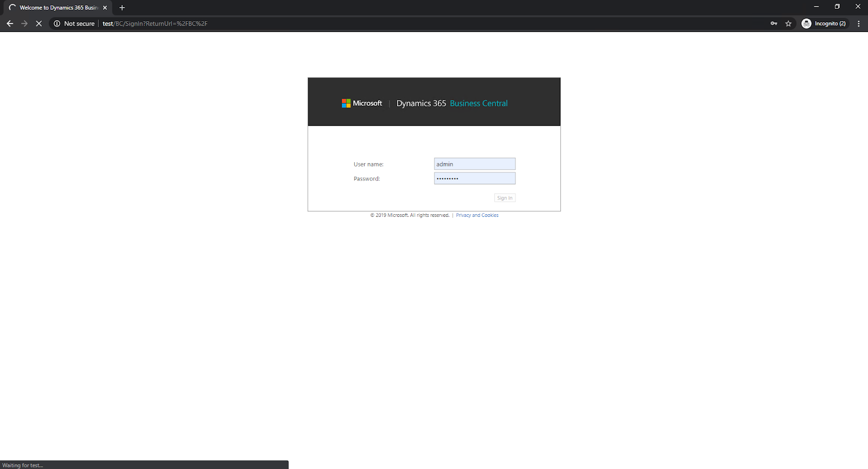Stop page loading with X button
This screenshot has width=868, height=469.
click(39, 23)
